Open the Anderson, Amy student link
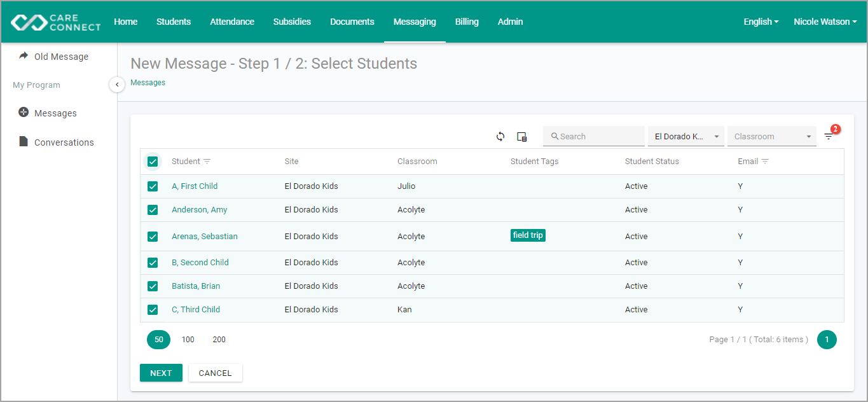Screen dimensions: 868x402 (x=199, y=210)
